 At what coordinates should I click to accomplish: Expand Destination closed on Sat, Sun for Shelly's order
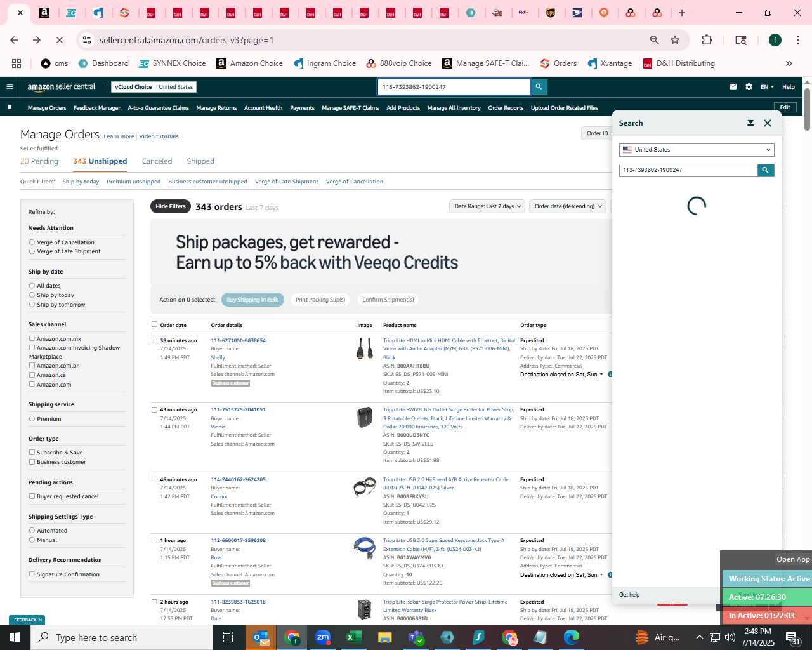click(561, 375)
